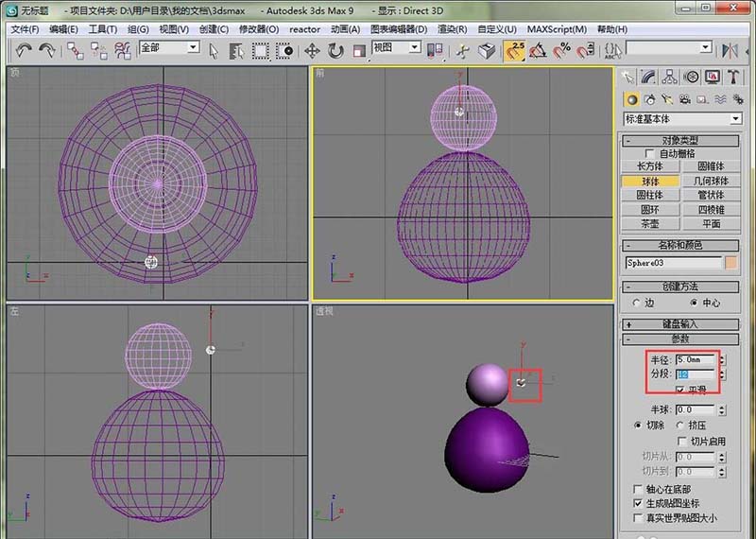Viewport: 756px width, 539px height.
Task: Open the reactor menu
Action: [304, 29]
